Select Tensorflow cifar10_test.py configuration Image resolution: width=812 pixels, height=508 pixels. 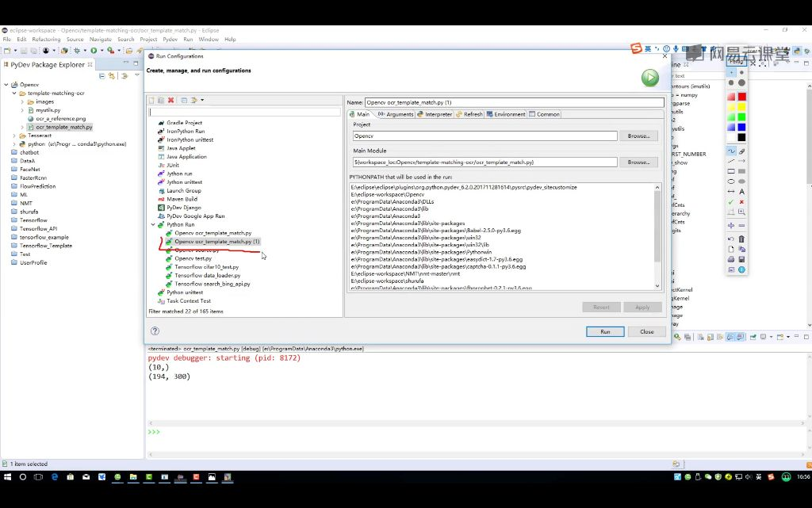click(207, 267)
